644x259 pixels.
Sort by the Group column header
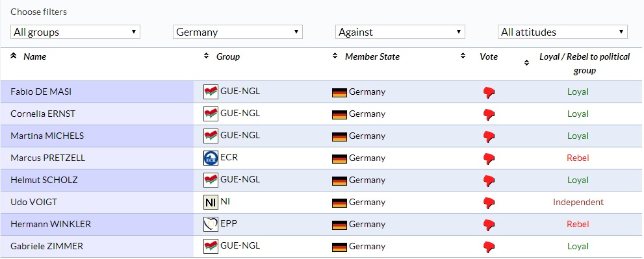228,56
